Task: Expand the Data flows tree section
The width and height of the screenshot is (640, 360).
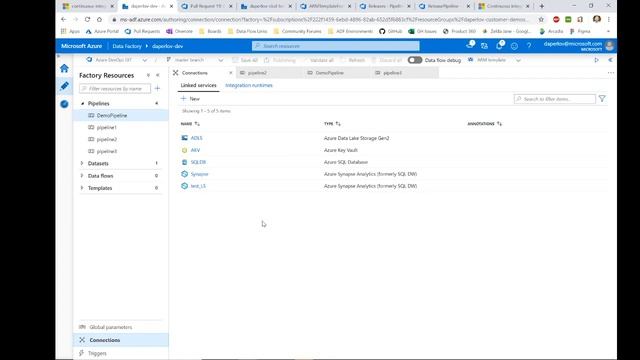Action: point(82,176)
